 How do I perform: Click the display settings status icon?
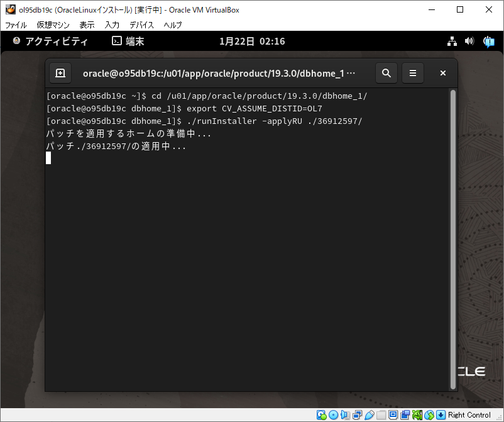click(x=393, y=415)
